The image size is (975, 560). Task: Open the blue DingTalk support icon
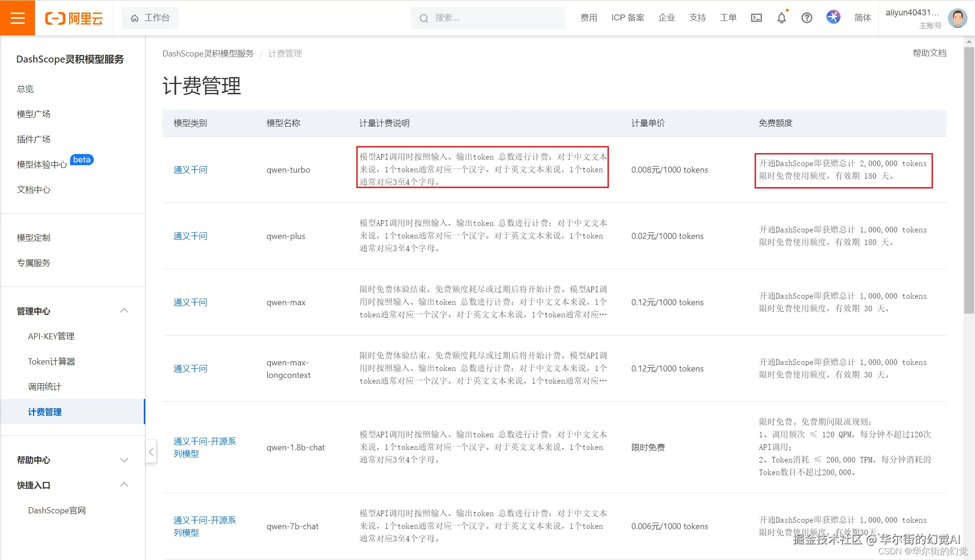833,17
